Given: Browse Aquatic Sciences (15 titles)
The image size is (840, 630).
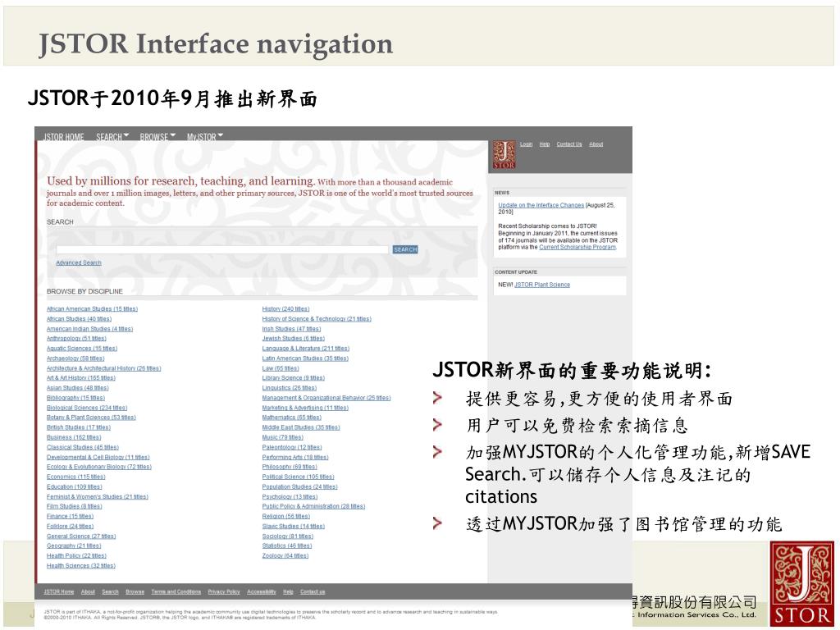Looking at the screenshot, I should (x=81, y=348).
